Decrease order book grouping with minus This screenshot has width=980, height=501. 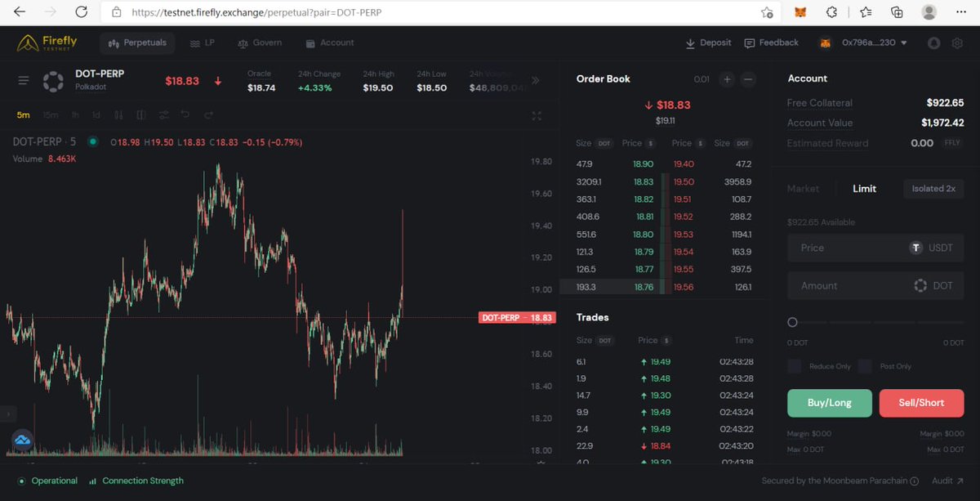tap(748, 79)
